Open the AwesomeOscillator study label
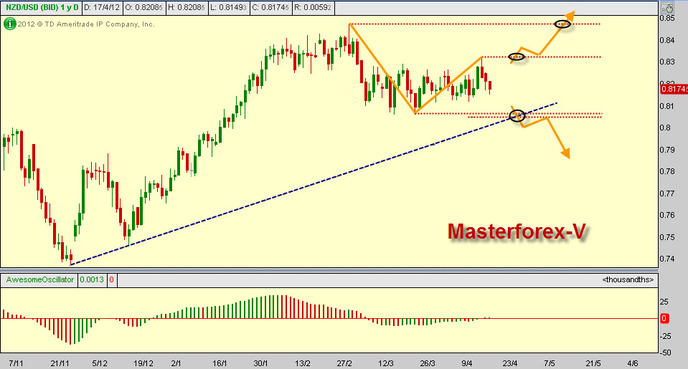 [39, 280]
